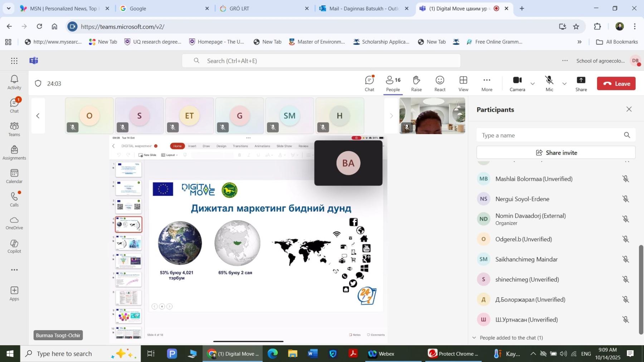
Task: Open Assignments in the Teams sidebar
Action: click(14, 153)
